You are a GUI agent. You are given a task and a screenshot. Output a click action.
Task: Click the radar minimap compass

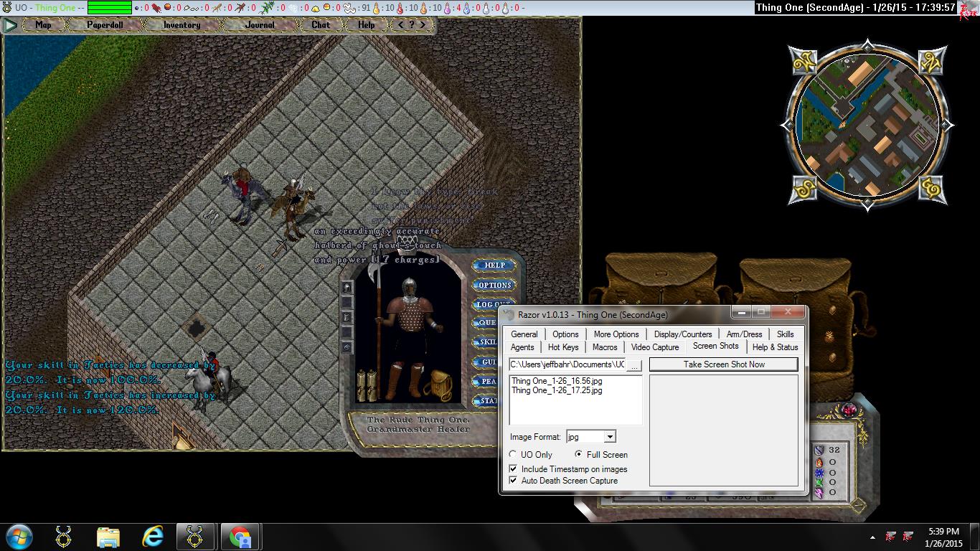click(x=867, y=126)
